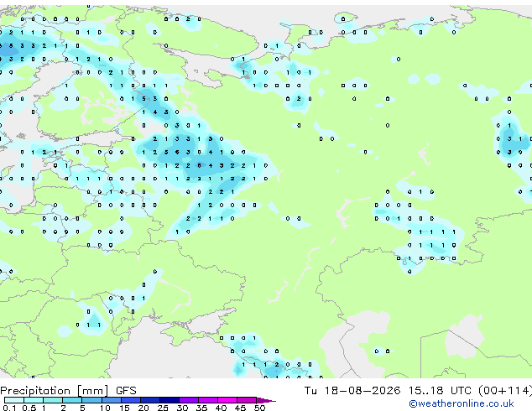The image size is (532, 411).
Task: Pick the legend swatch between 25 and 30
Action: pyautogui.click(x=169, y=400)
